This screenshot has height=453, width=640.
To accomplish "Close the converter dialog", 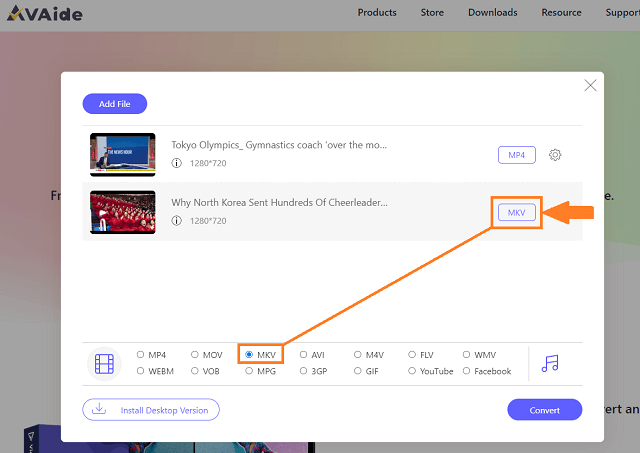I will click(x=590, y=85).
